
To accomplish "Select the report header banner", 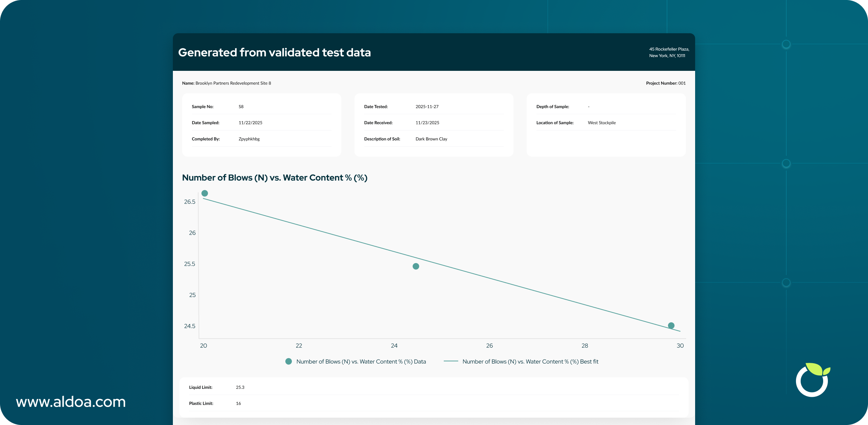I will (x=434, y=52).
